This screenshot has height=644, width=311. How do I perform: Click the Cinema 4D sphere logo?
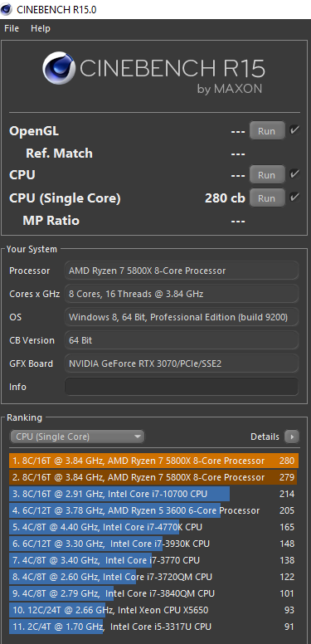(59, 68)
